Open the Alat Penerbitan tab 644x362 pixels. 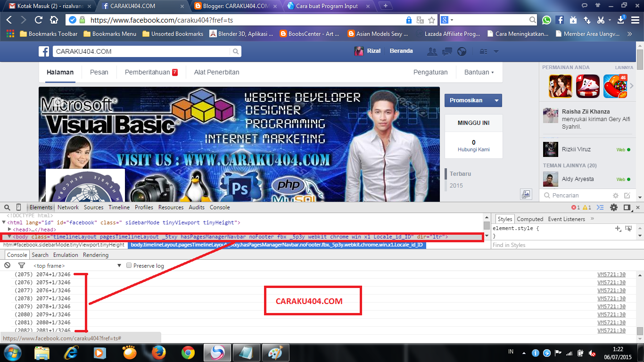coord(216,73)
